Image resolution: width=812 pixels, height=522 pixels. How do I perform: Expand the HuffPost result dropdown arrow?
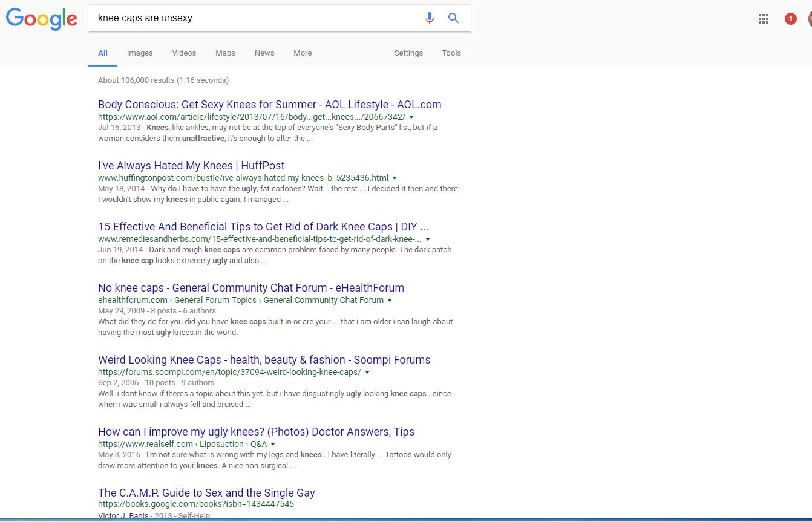(395, 178)
